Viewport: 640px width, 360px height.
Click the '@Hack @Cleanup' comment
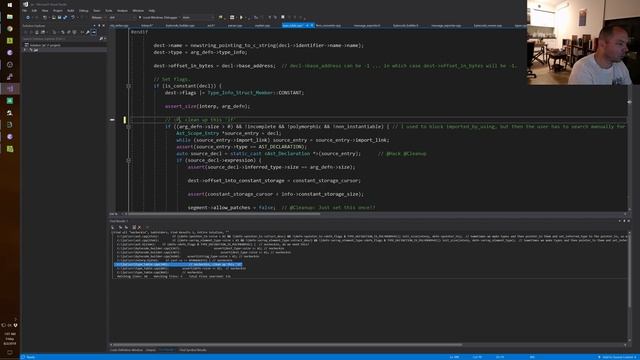coord(402,154)
